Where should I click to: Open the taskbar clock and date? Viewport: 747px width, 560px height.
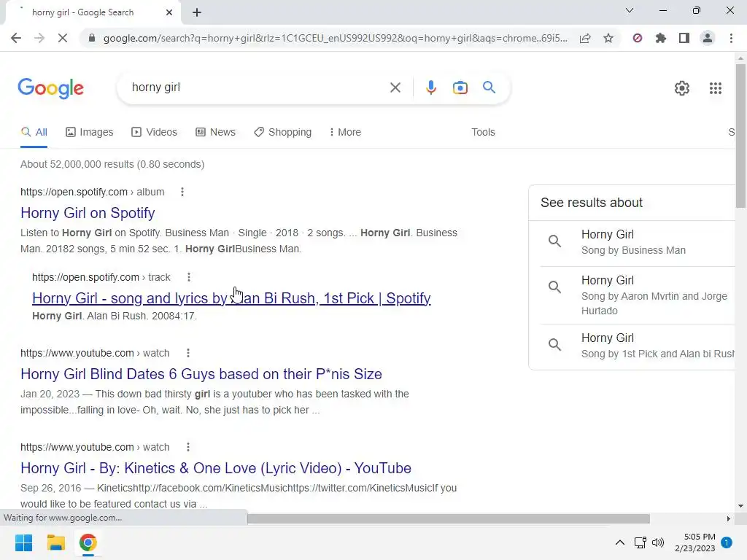tap(694, 542)
